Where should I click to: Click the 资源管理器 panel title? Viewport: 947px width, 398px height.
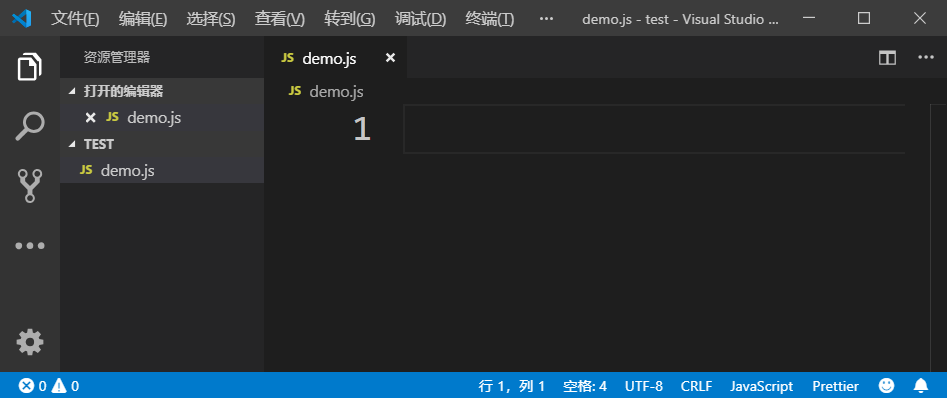(x=117, y=57)
